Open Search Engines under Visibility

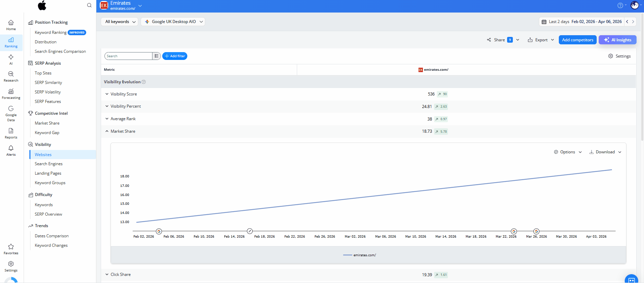pos(49,164)
